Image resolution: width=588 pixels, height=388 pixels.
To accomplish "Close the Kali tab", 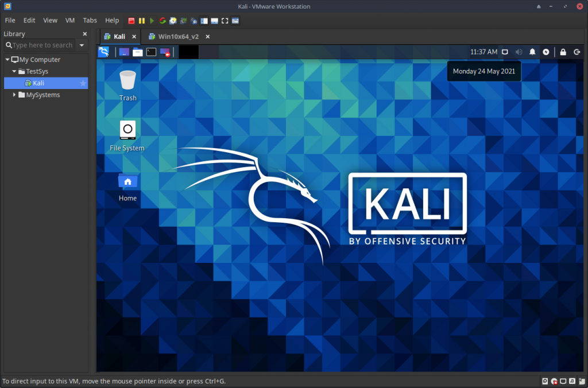I will [x=134, y=36].
